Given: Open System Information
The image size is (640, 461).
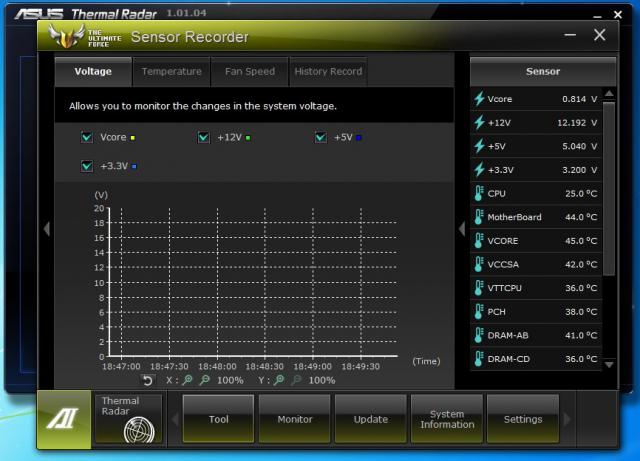Looking at the screenshot, I should (447, 419).
